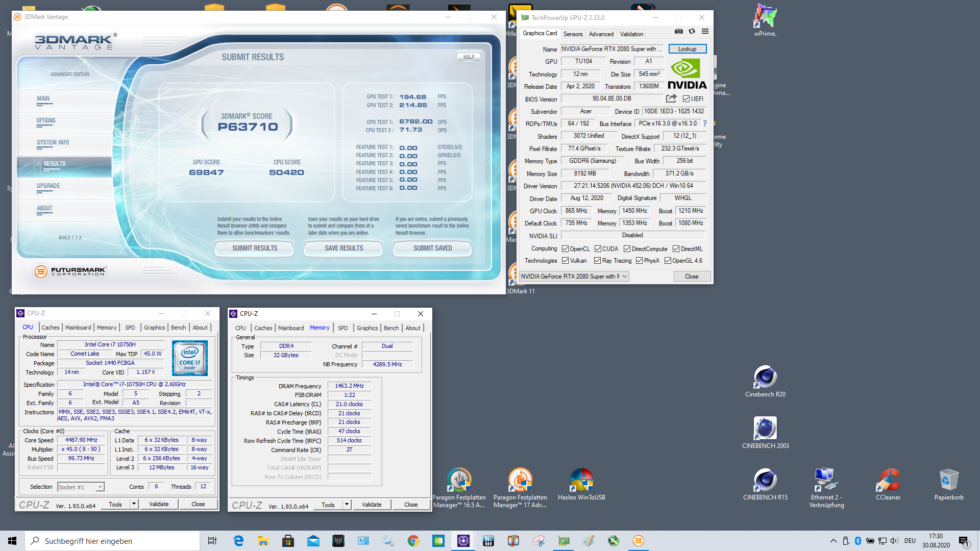This screenshot has width=980, height=551.
Task: Click SUBMIT SAVED button in 3DMark
Action: coord(433,248)
